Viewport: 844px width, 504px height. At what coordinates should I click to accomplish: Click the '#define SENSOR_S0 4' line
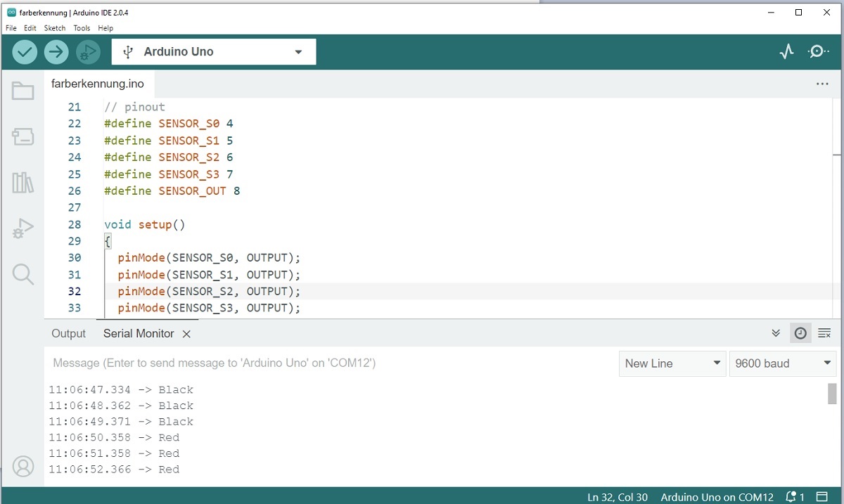[169, 124]
